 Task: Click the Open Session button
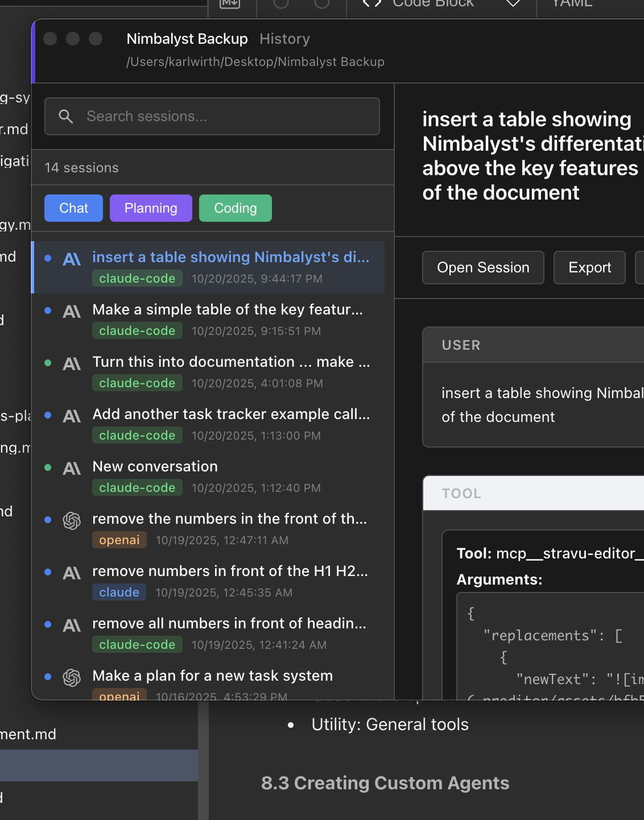(483, 267)
